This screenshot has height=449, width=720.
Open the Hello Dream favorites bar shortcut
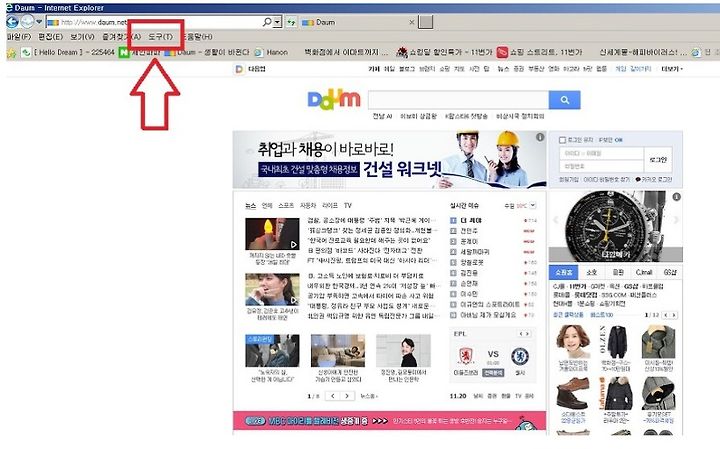tap(68, 52)
